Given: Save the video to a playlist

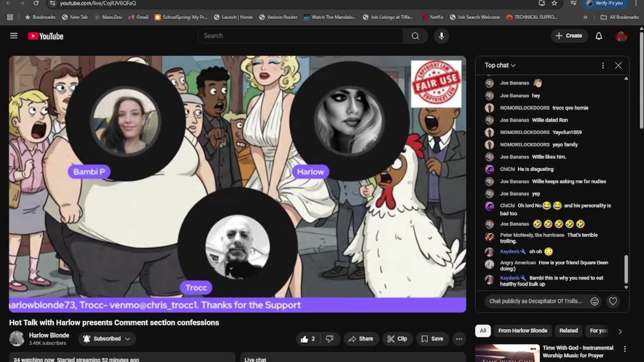Looking at the screenshot, I should tap(432, 339).
